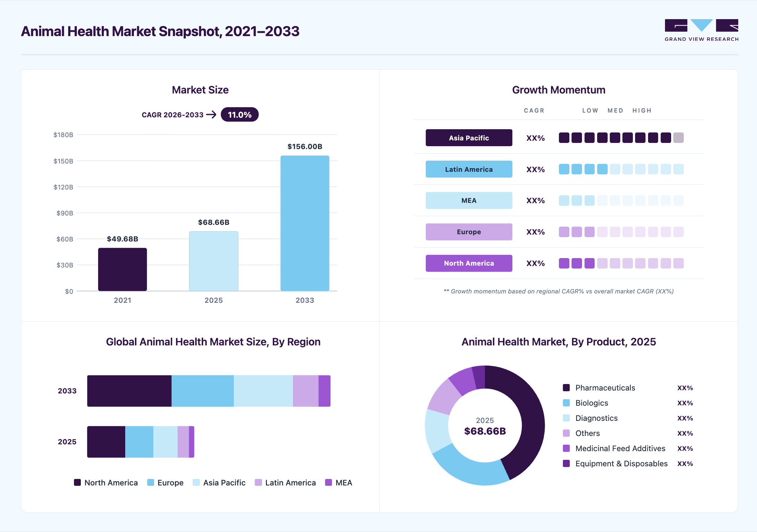This screenshot has width=757, height=532.
Task: Click the Growth Momentum heading
Action: tap(559, 90)
